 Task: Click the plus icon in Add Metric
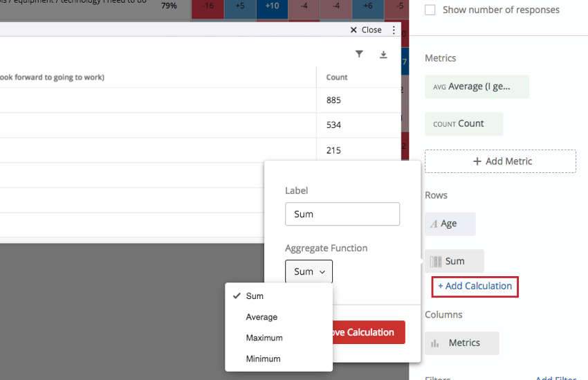coord(477,161)
